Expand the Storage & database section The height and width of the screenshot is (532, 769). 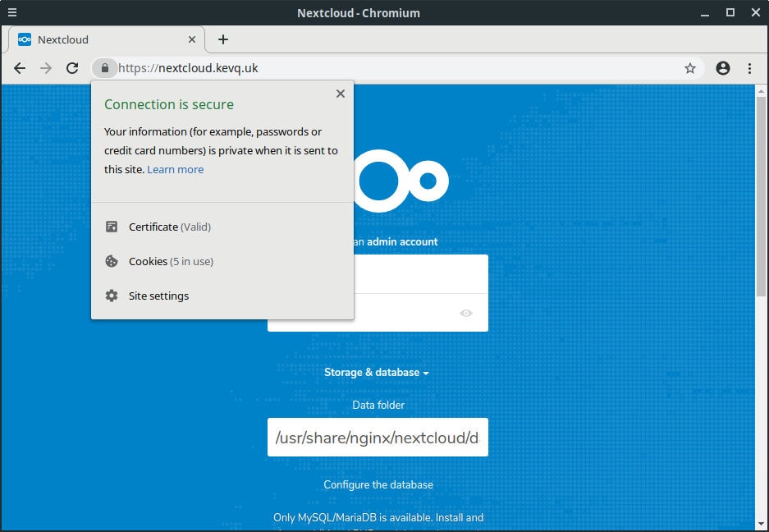point(378,372)
